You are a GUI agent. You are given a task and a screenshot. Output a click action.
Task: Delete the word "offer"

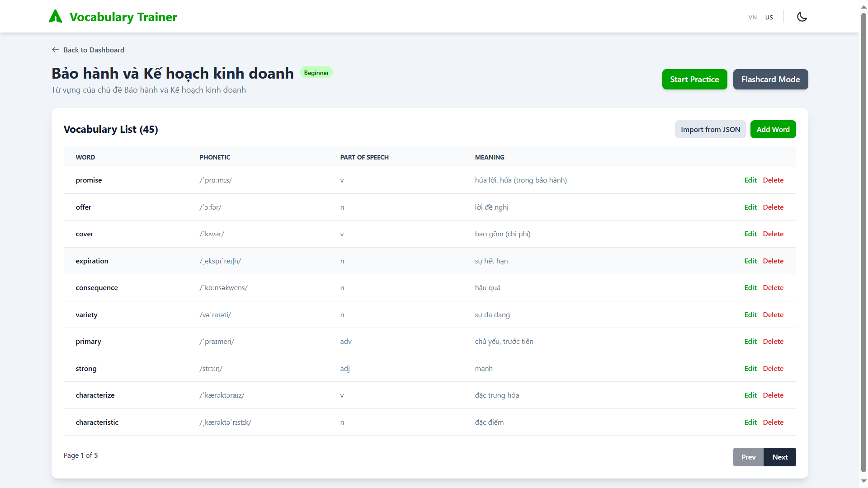pos(773,207)
